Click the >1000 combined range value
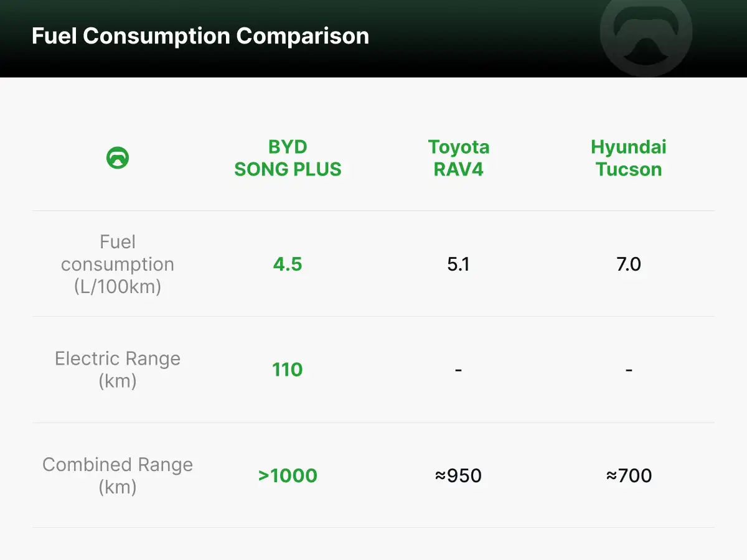Image resolution: width=747 pixels, height=560 pixels. [x=288, y=476]
